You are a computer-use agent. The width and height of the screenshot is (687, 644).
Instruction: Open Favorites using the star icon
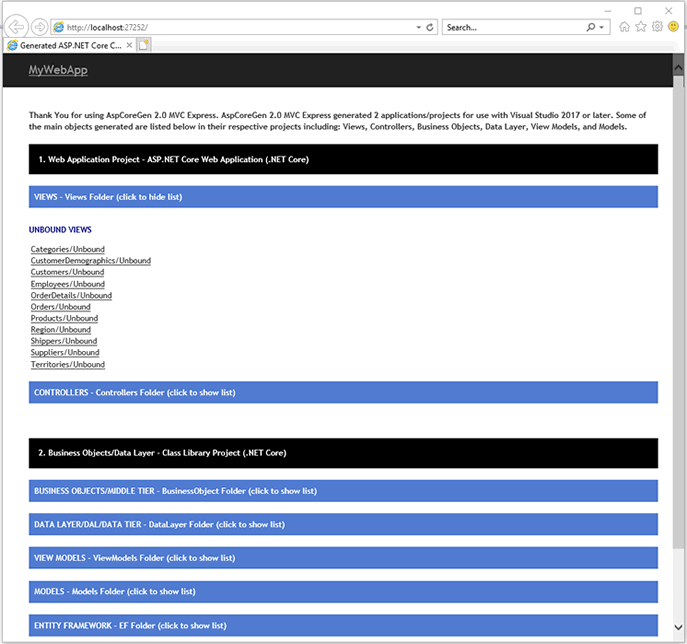pos(641,27)
